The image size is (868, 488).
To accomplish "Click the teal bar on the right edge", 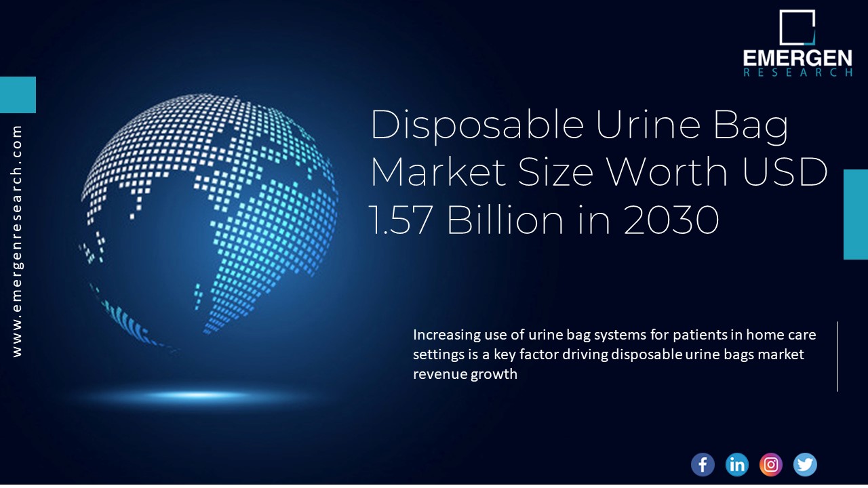I will tap(855, 213).
